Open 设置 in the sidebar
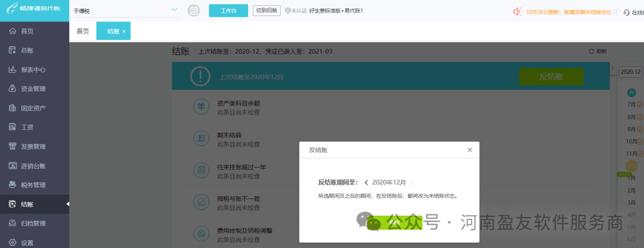Image resolution: width=644 pixels, height=248 pixels. pyautogui.click(x=35, y=242)
